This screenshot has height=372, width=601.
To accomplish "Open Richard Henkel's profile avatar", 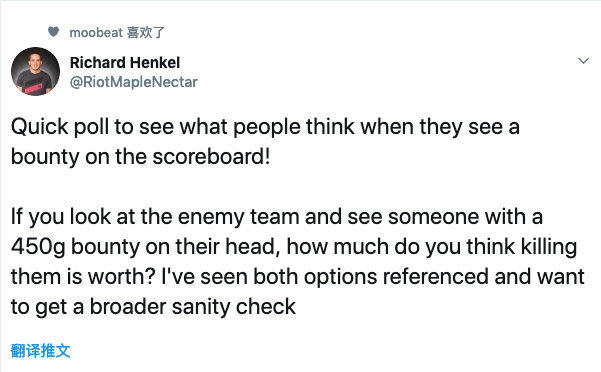I will 35,71.
